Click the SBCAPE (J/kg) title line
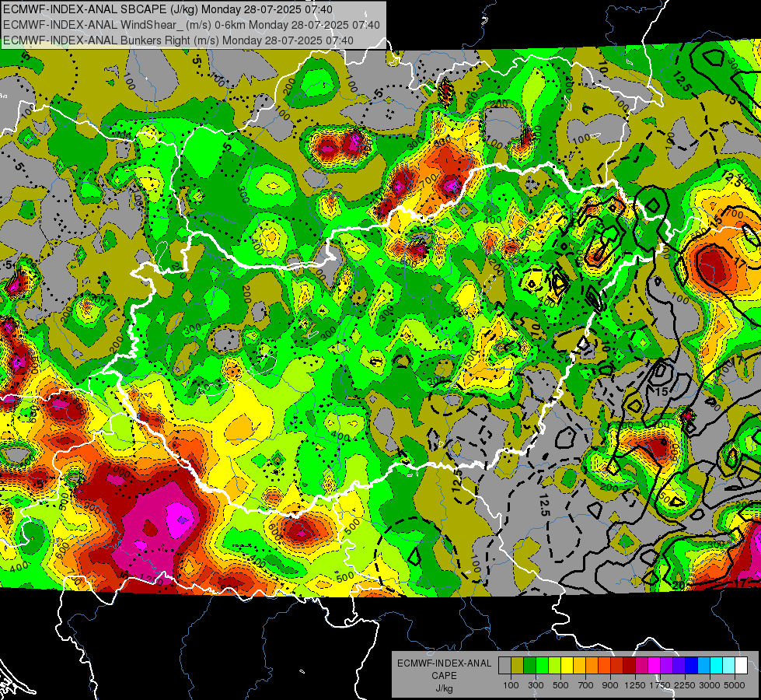 [167, 9]
